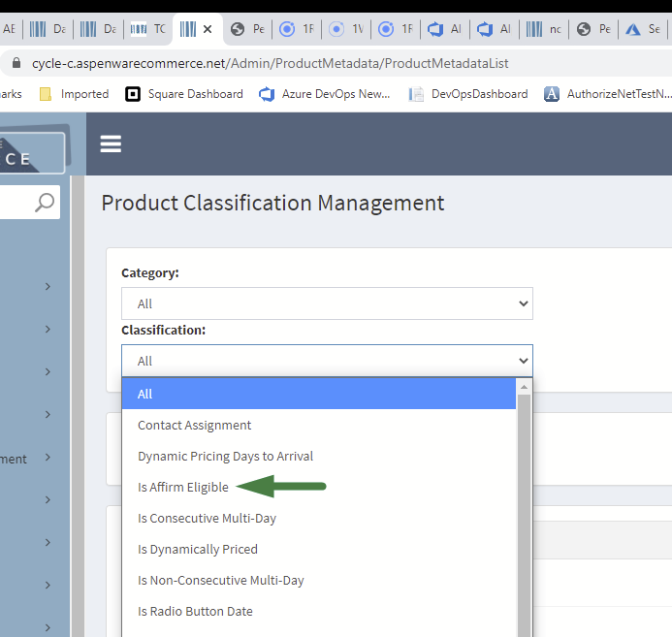Pick 'Is Radio Button Date' option
The height and width of the screenshot is (637, 672).
click(x=195, y=611)
